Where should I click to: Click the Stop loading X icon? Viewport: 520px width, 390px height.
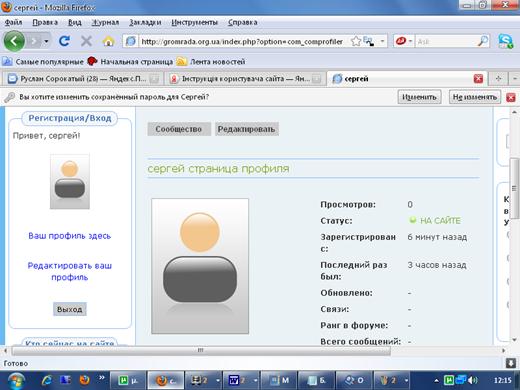(86, 41)
